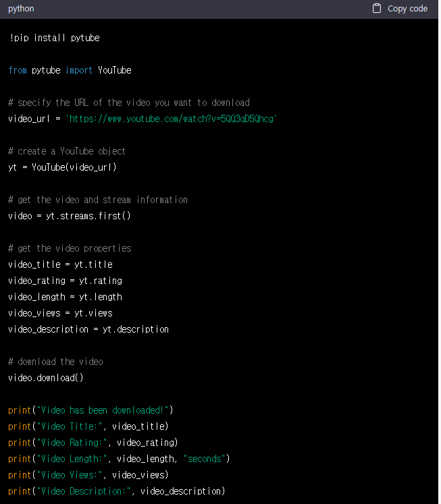Click the 'video_title = yt.title' line
The image size is (441, 504).
click(61, 264)
